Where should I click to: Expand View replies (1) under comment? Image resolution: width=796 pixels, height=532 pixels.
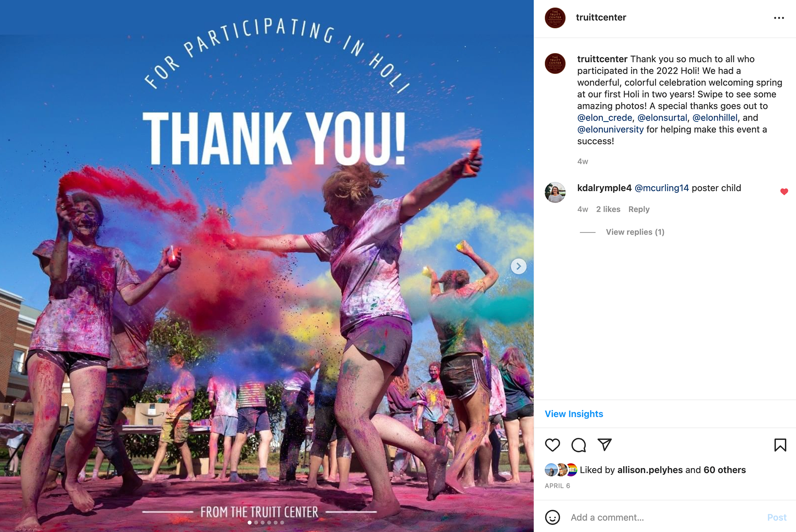point(635,232)
